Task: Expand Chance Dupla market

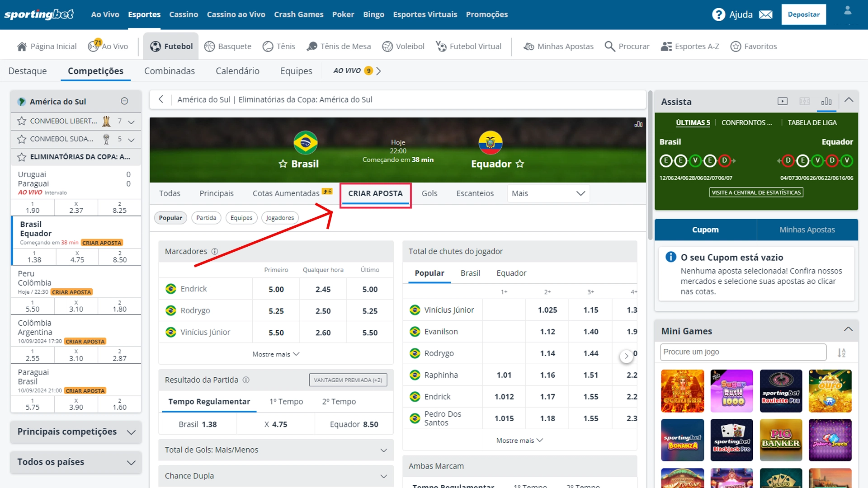Action: pyautogui.click(x=276, y=476)
